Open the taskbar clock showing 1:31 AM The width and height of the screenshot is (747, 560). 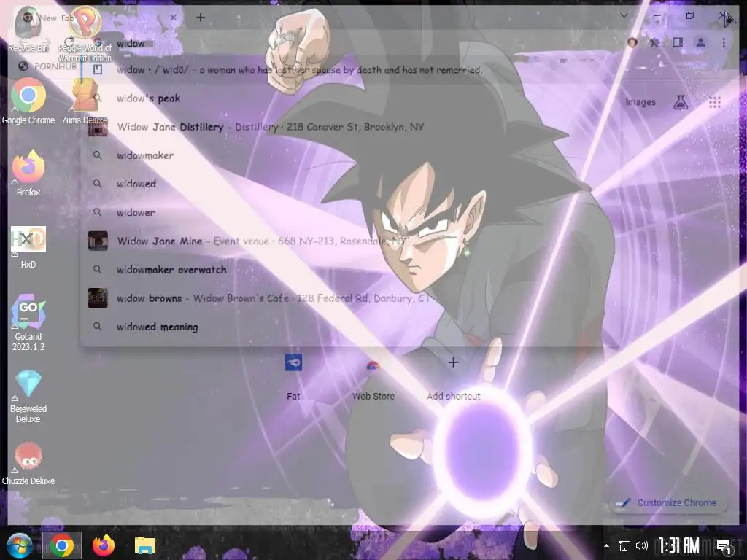click(679, 545)
